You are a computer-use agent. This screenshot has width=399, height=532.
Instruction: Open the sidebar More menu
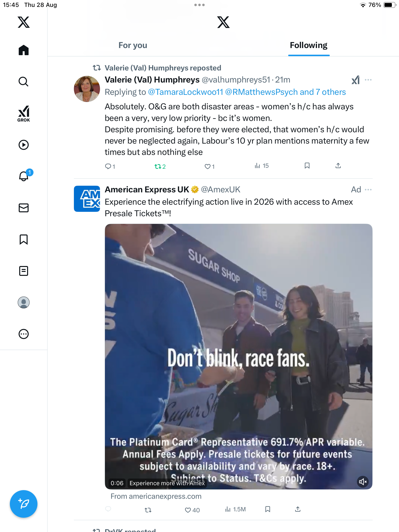(x=24, y=334)
